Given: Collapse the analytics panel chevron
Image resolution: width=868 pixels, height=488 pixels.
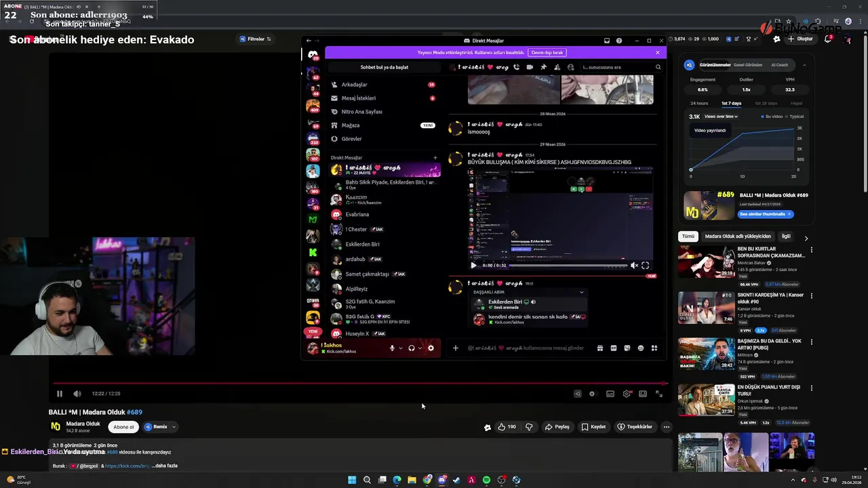Looking at the screenshot, I should [804, 65].
